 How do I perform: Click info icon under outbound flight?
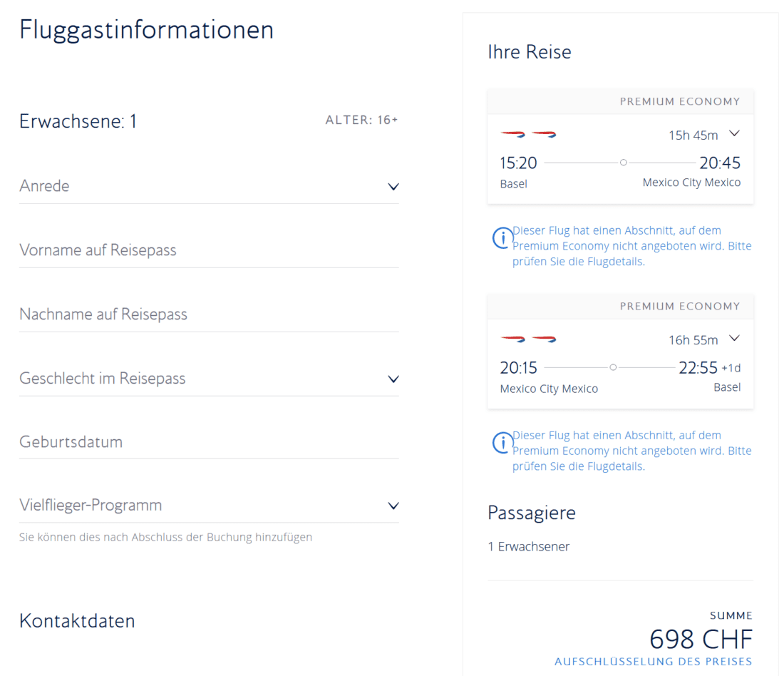pos(502,237)
